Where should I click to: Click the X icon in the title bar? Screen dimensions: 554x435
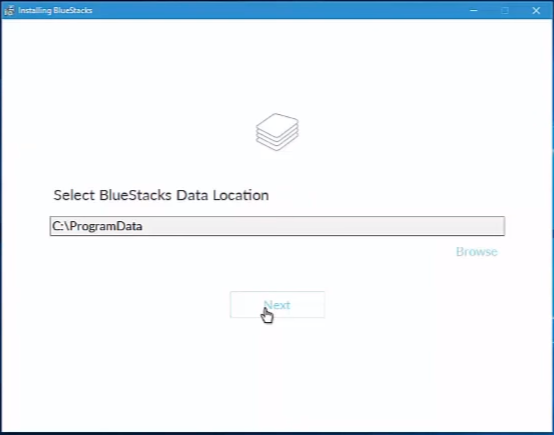[x=536, y=10]
